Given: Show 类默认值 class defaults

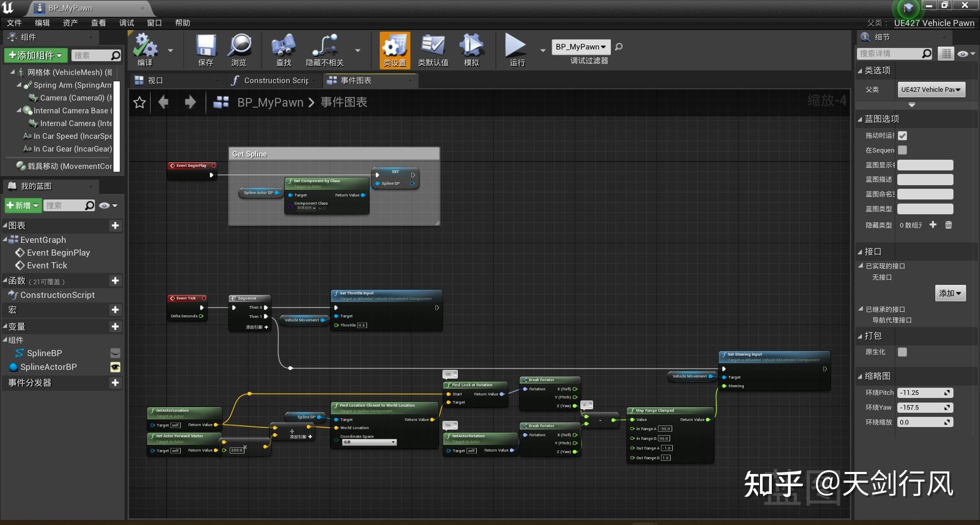Looking at the screenshot, I should [433, 49].
